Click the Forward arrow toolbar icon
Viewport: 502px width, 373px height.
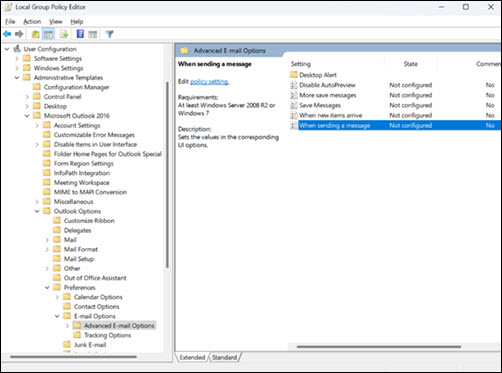pyautogui.click(x=19, y=34)
